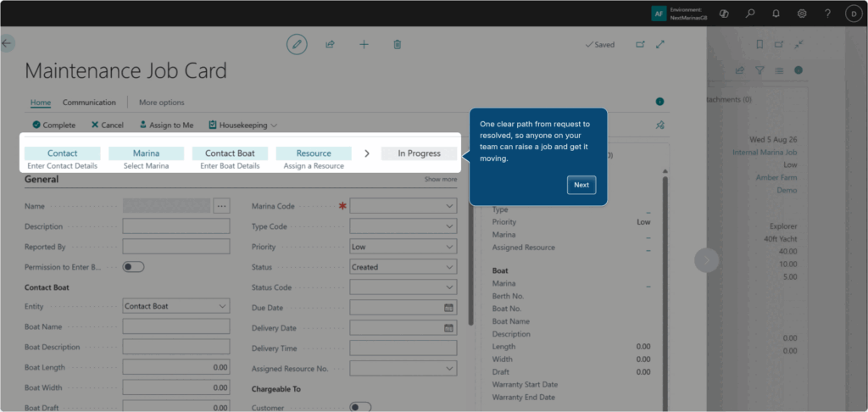Expand the Housekeeping menu

pos(243,125)
